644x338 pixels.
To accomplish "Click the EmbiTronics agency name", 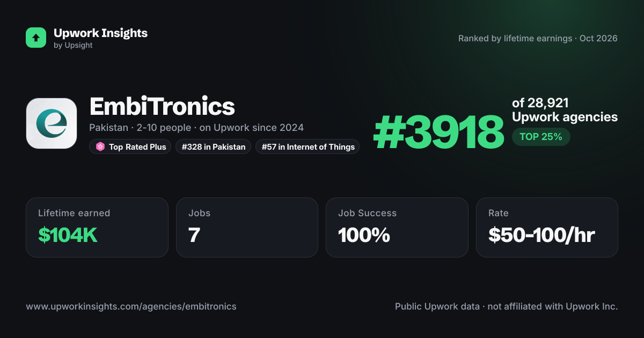I will click(162, 107).
